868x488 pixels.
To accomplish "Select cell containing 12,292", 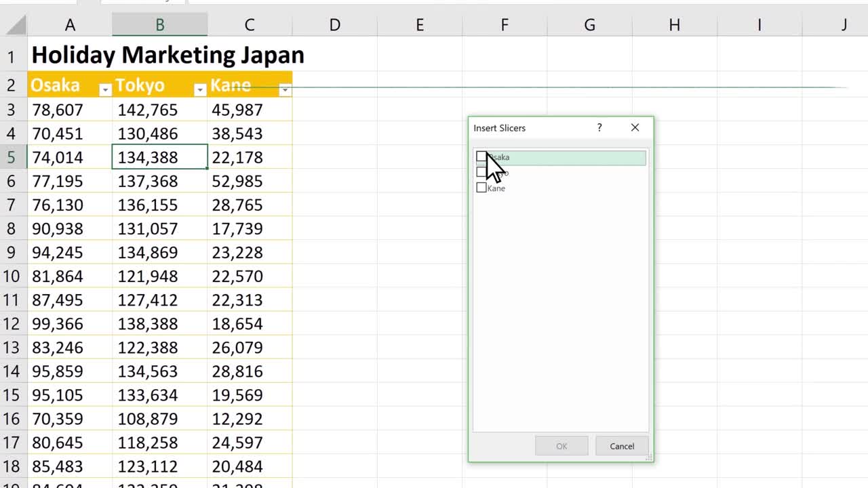I will tap(250, 418).
